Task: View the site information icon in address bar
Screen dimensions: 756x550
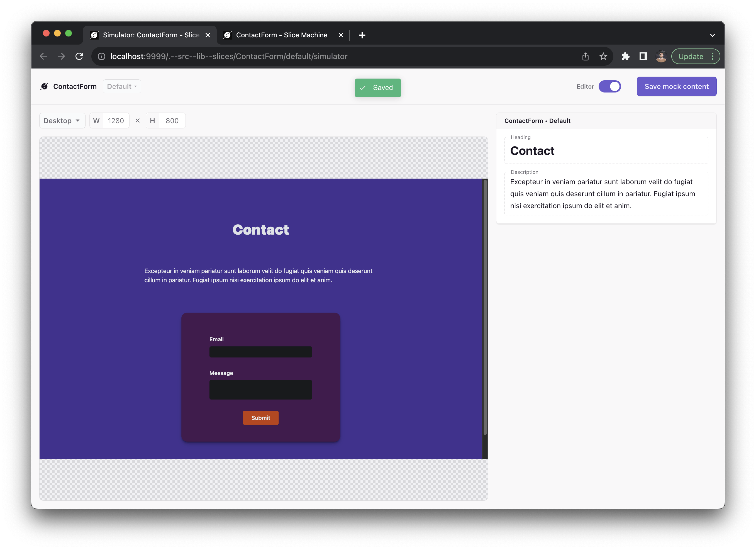Action: tap(101, 56)
